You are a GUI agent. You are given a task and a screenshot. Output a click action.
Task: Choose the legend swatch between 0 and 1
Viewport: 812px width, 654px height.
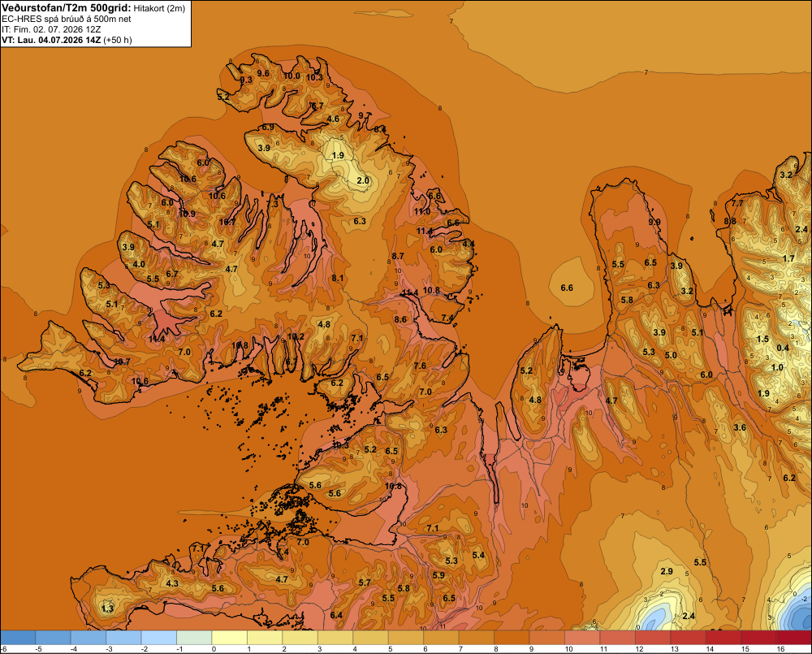click(230, 638)
